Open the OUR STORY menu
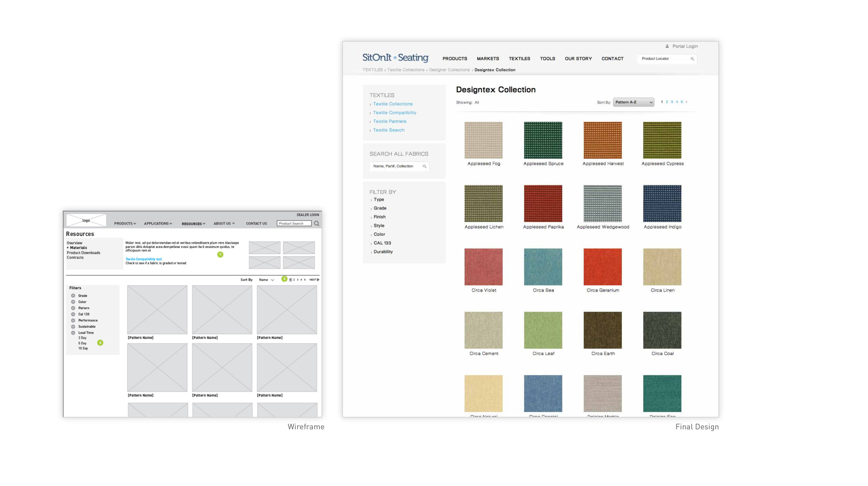This screenshot has height=486, width=868. tap(578, 59)
